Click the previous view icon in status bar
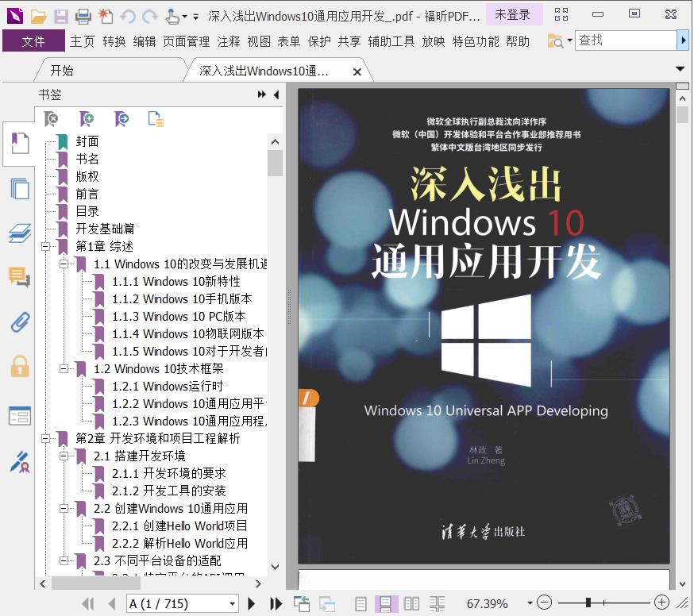This screenshot has width=694, height=616. 302,603
